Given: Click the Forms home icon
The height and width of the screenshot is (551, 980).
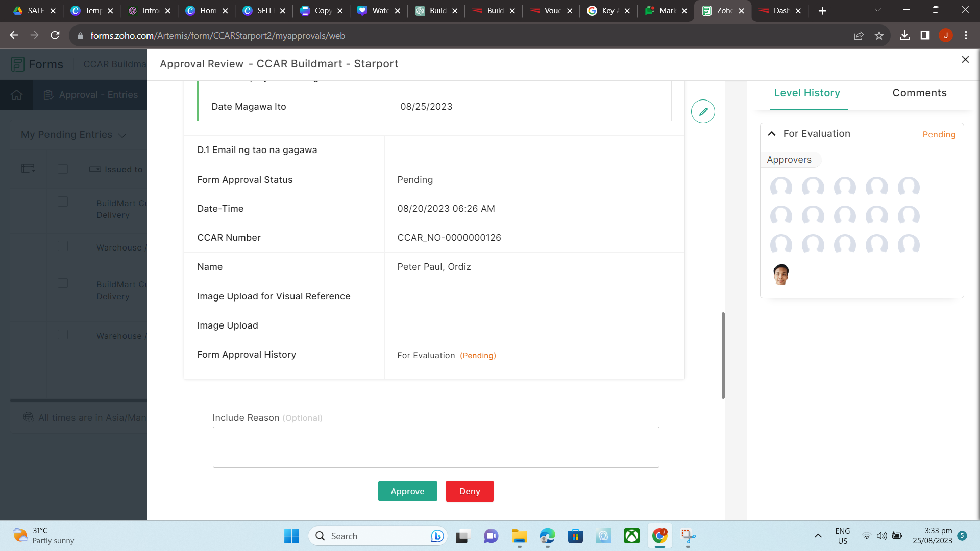Looking at the screenshot, I should point(17,95).
